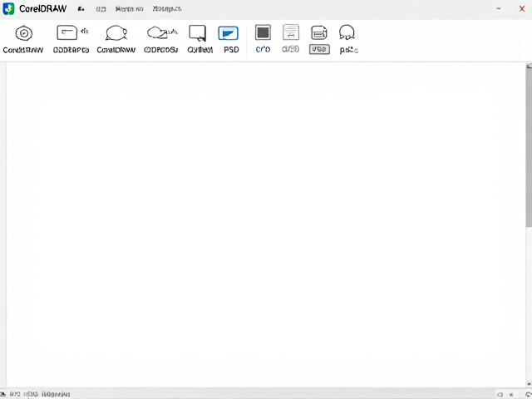Select the dark filled-square toolbar icon
Image resolution: width=532 pixels, height=399 pixels.
coord(263,32)
